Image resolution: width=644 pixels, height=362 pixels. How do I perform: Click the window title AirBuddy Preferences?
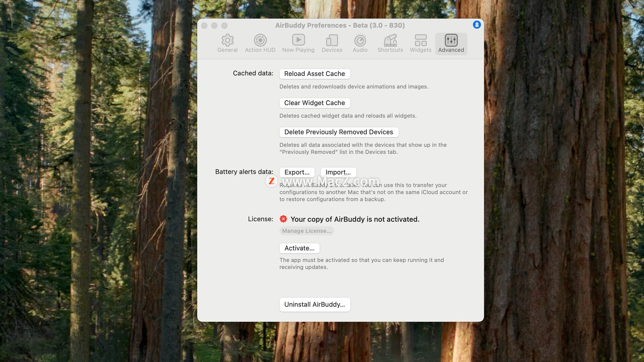tap(340, 25)
